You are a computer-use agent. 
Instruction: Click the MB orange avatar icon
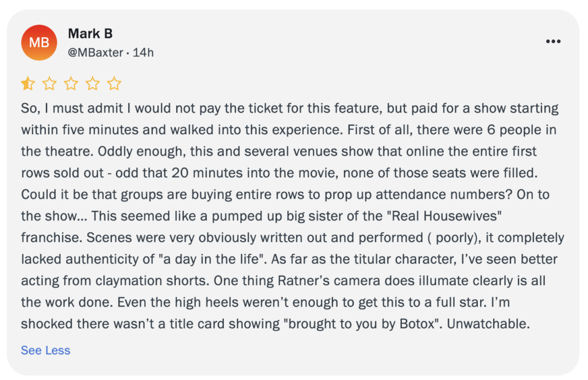tap(39, 42)
